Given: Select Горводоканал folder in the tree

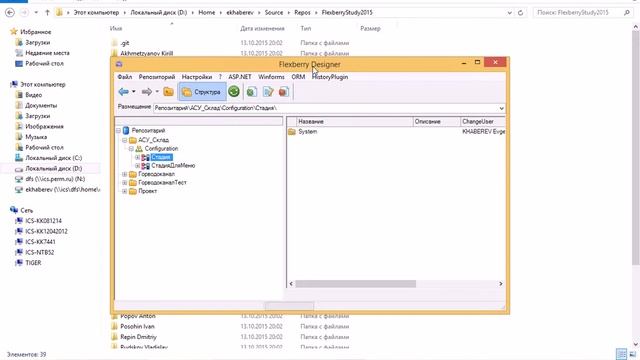Looking at the screenshot, I should [x=156, y=174].
